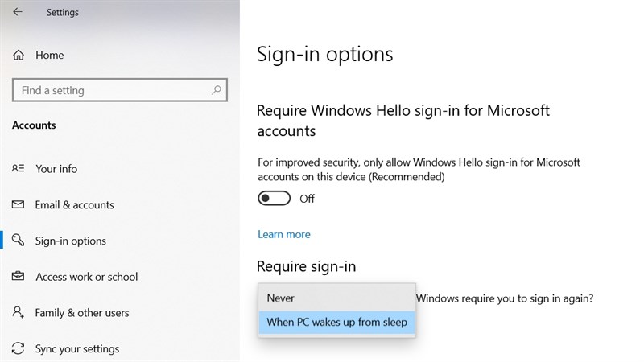
Task: Toggle Windows Hello sign-in switch
Action: coord(275,199)
